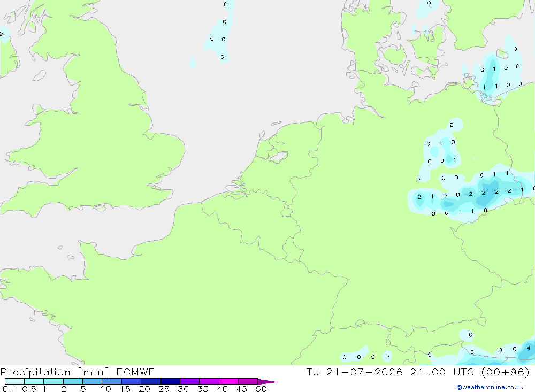This screenshot has width=535, height=392.
Task: Choose the 20–25 mm legend color swatch
Action: [x=151, y=381]
